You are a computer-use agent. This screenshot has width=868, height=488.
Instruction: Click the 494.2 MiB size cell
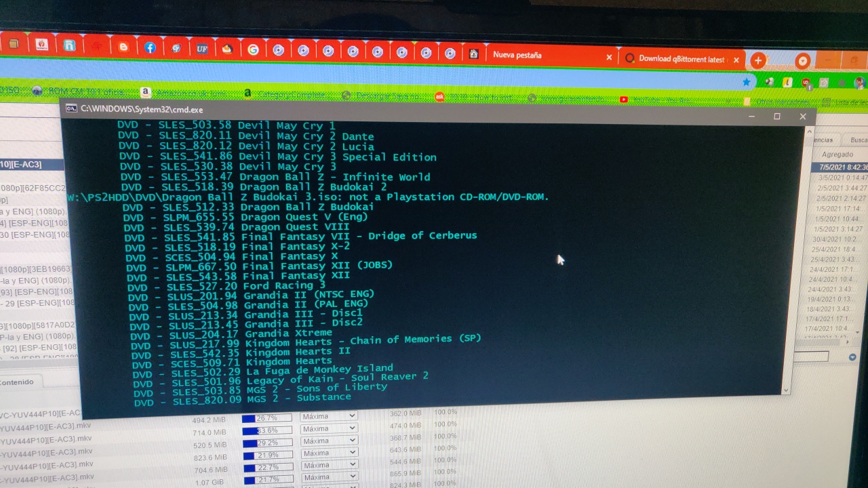(x=209, y=420)
